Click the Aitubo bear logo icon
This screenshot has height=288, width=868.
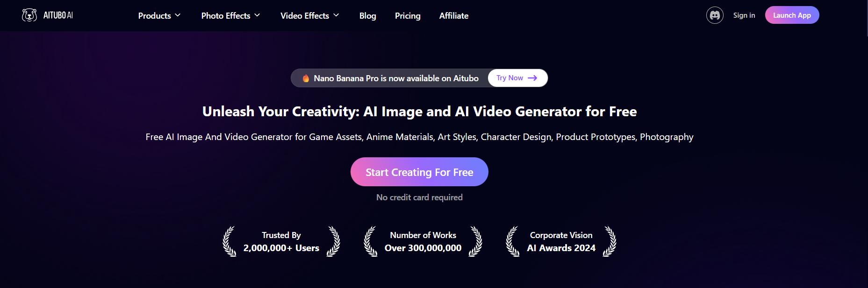click(x=29, y=15)
